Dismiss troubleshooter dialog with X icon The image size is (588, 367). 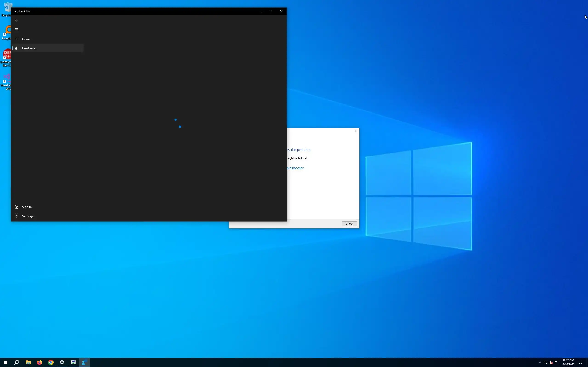pos(356,131)
